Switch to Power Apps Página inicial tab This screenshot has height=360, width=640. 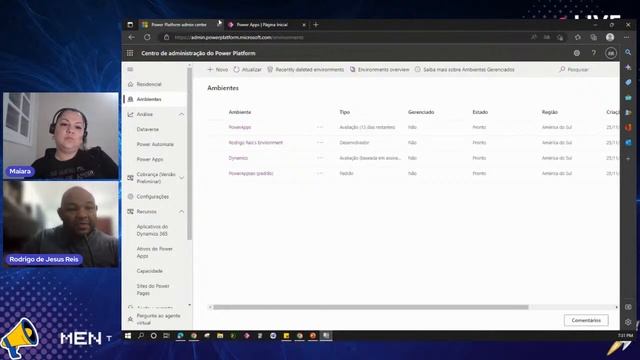tap(262, 25)
